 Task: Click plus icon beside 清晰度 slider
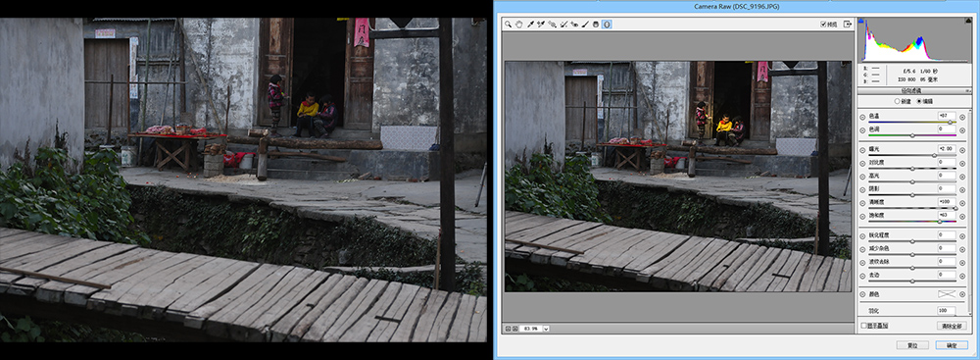coord(962,203)
